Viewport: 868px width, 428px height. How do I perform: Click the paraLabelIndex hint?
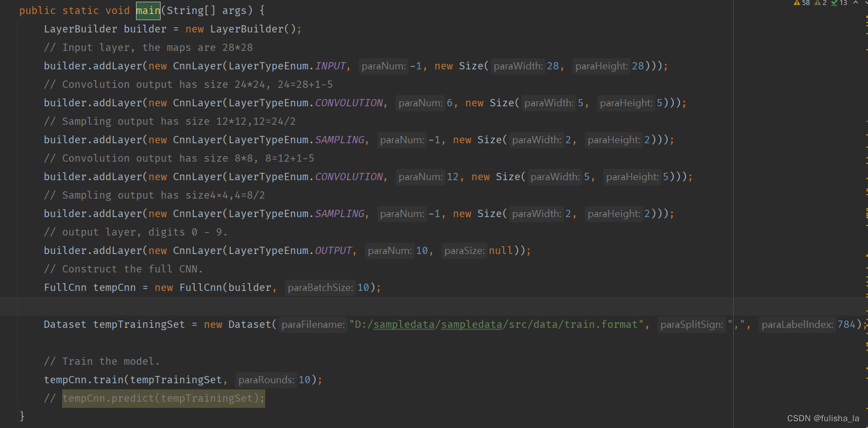point(797,324)
